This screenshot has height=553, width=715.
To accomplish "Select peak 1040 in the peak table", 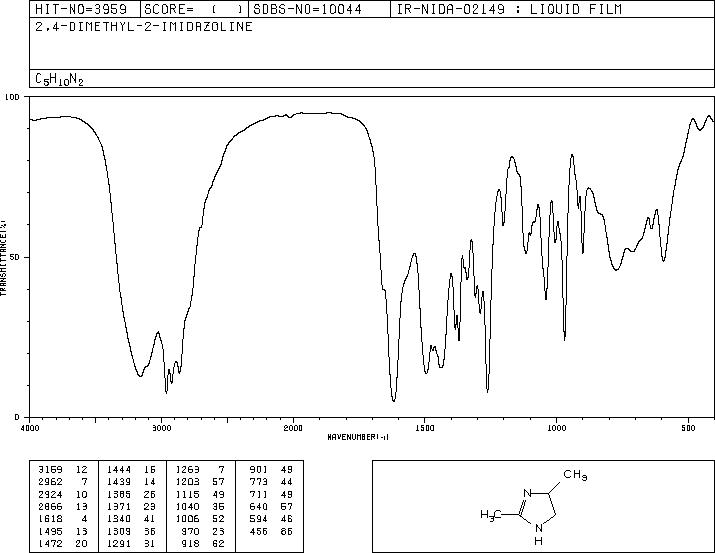I will click(x=187, y=506).
